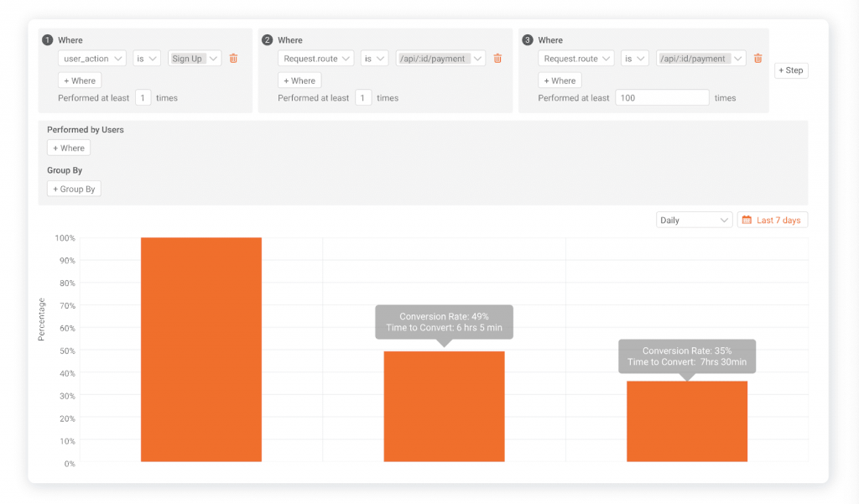The image size is (859, 504).
Task: Remove step 3's Request.route filter via trash icon
Action: [x=757, y=58]
